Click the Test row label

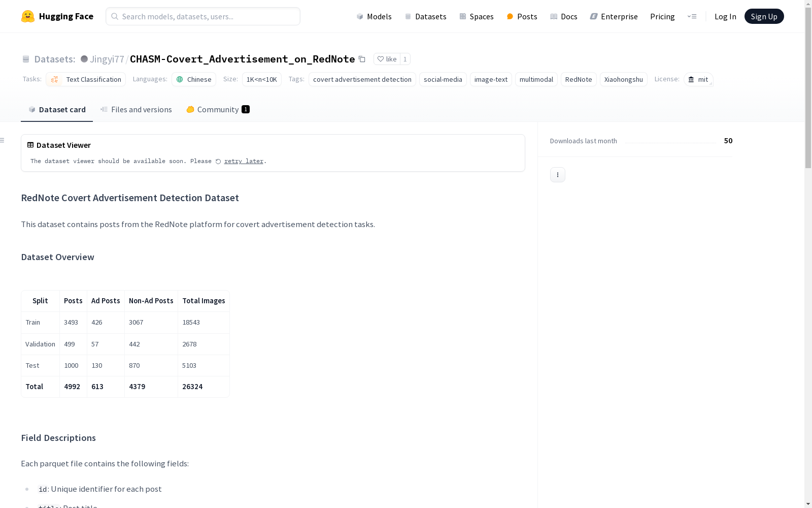32,365
